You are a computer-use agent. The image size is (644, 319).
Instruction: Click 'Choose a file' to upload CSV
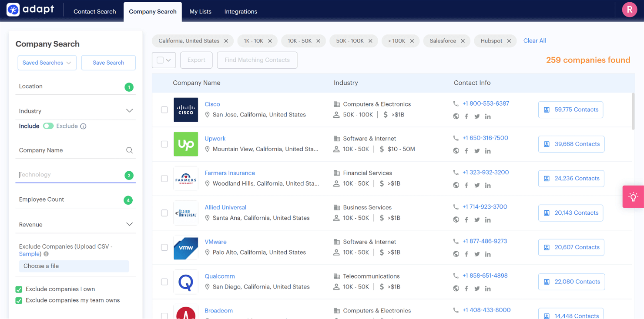[x=41, y=266]
